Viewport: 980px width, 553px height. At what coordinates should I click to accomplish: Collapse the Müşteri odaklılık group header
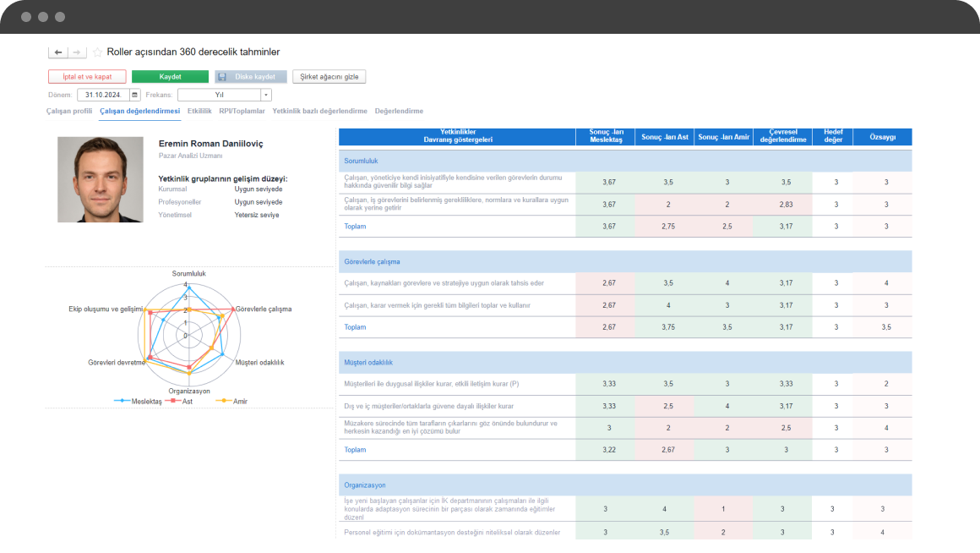pos(625,362)
